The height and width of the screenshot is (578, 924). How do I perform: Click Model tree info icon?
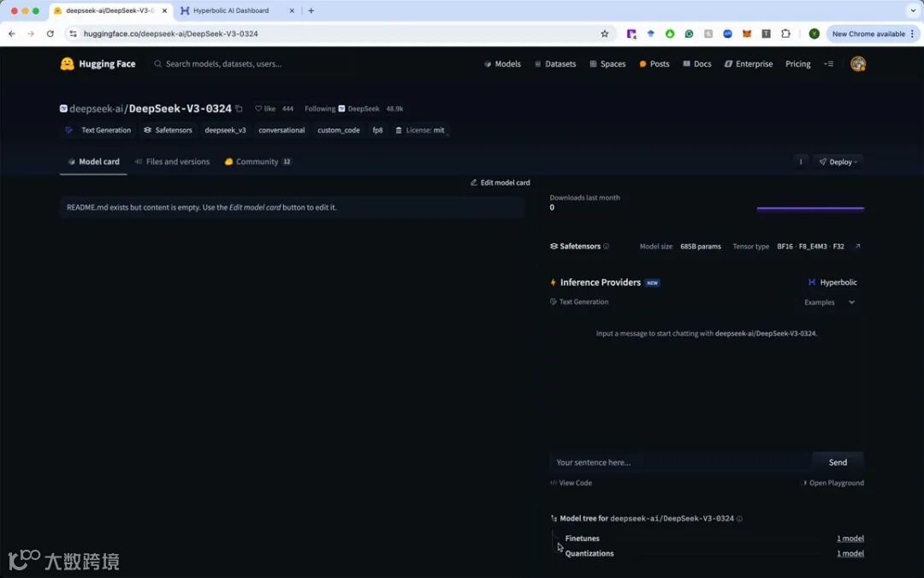point(739,518)
